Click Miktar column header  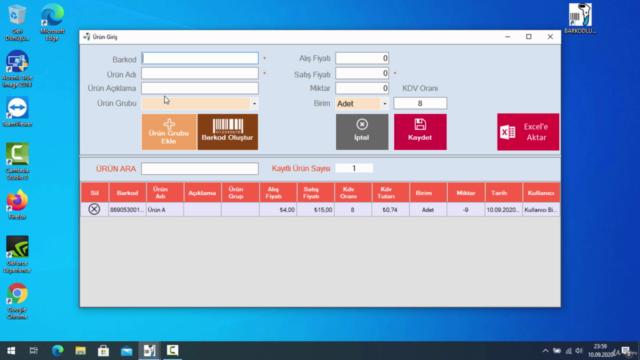coord(466,193)
